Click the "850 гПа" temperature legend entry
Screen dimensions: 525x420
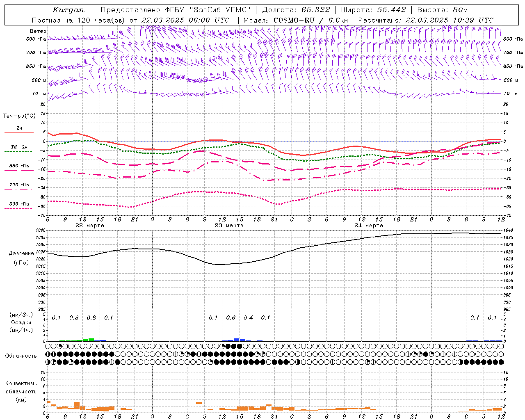(x=19, y=166)
